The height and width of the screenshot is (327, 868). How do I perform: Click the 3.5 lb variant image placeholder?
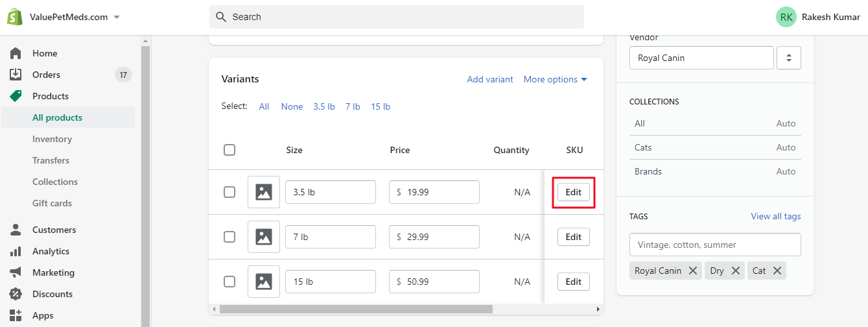point(264,192)
